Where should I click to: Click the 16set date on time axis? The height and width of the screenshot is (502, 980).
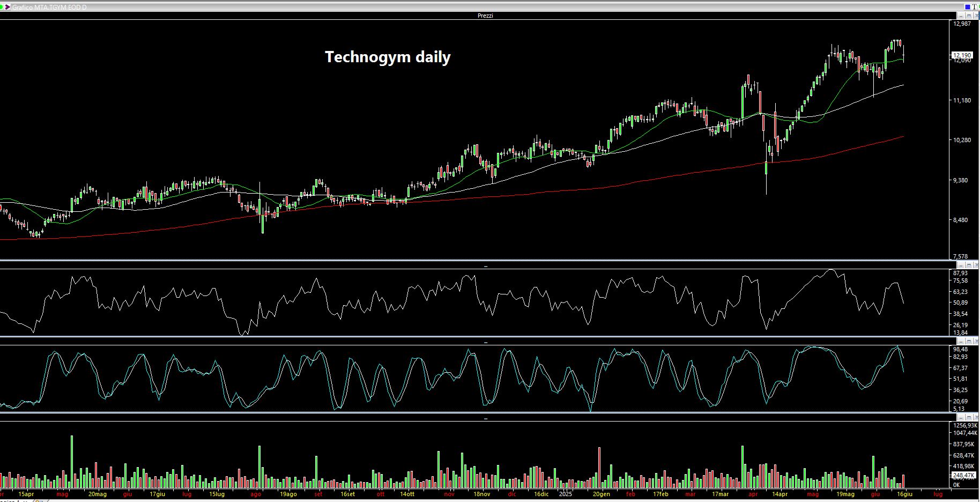[347, 494]
